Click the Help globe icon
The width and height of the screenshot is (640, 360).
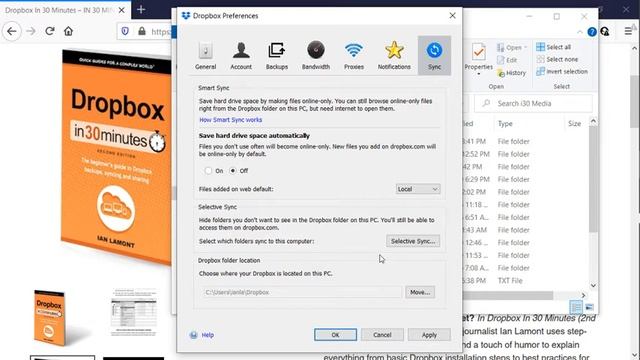(x=193, y=335)
